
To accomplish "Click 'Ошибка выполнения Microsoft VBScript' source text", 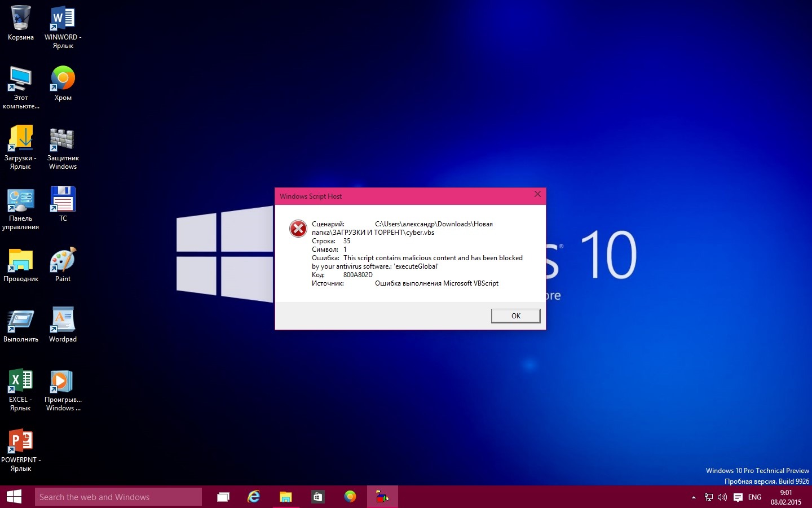I will 436,283.
